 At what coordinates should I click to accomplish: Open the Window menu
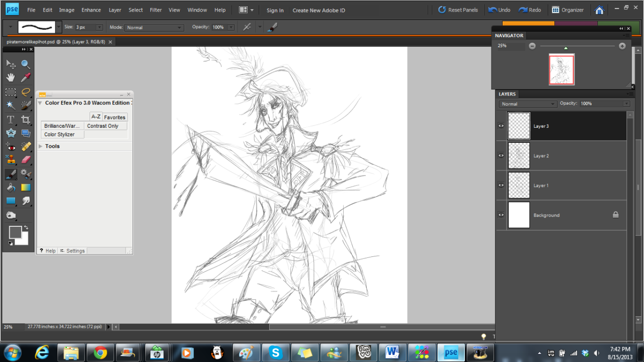[x=197, y=10]
